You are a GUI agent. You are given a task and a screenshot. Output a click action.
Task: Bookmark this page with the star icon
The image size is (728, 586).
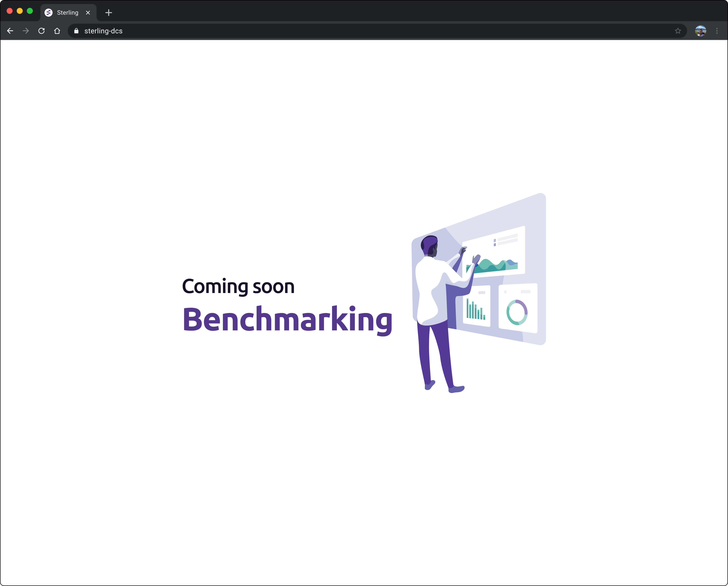pos(678,31)
